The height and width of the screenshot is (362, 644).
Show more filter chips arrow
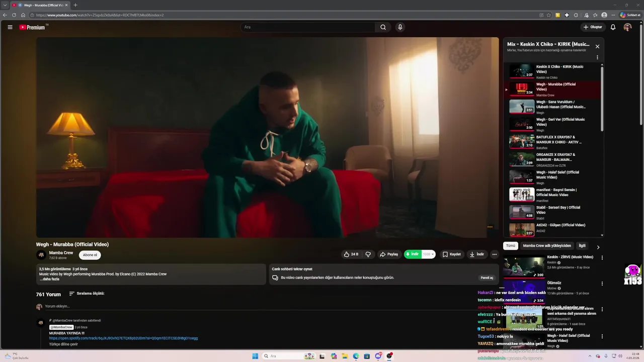click(598, 247)
